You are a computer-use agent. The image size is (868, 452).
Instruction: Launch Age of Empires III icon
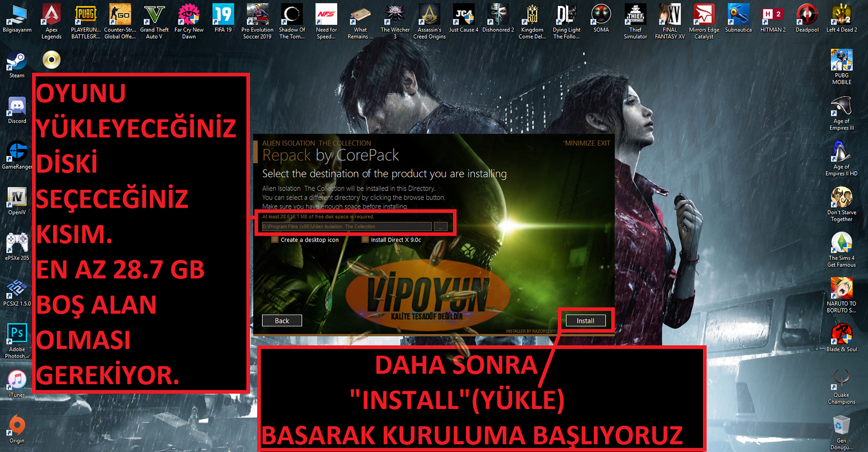841,113
